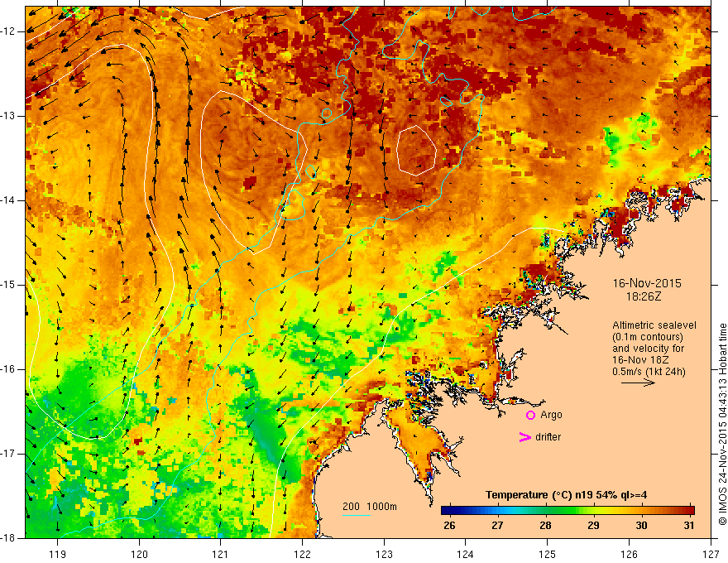Click the 0.5m/s velocity scale arrow
Viewport: 728px width, 563px height.
[639, 383]
